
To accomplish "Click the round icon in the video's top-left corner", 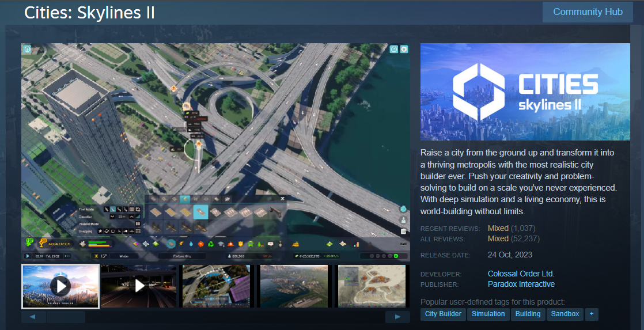I will [x=26, y=50].
